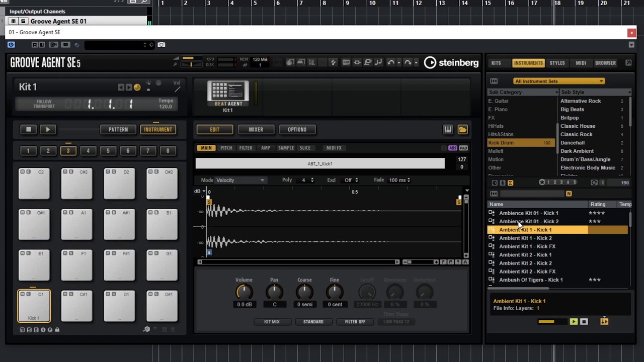
Task: Open the redo history dropdown arrow
Action: [x=415, y=63]
